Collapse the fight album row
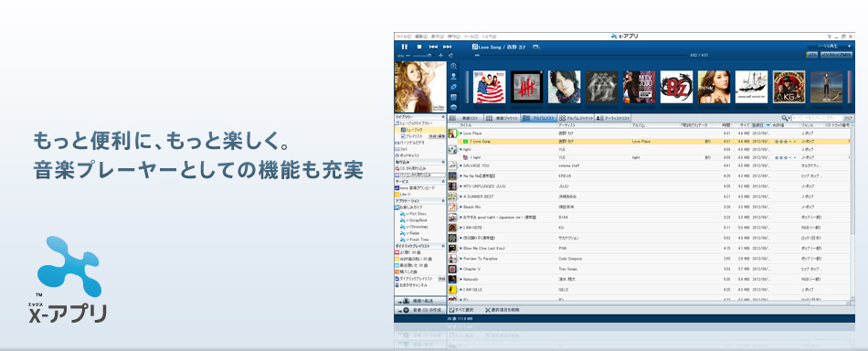868x351 pixels. [460, 150]
